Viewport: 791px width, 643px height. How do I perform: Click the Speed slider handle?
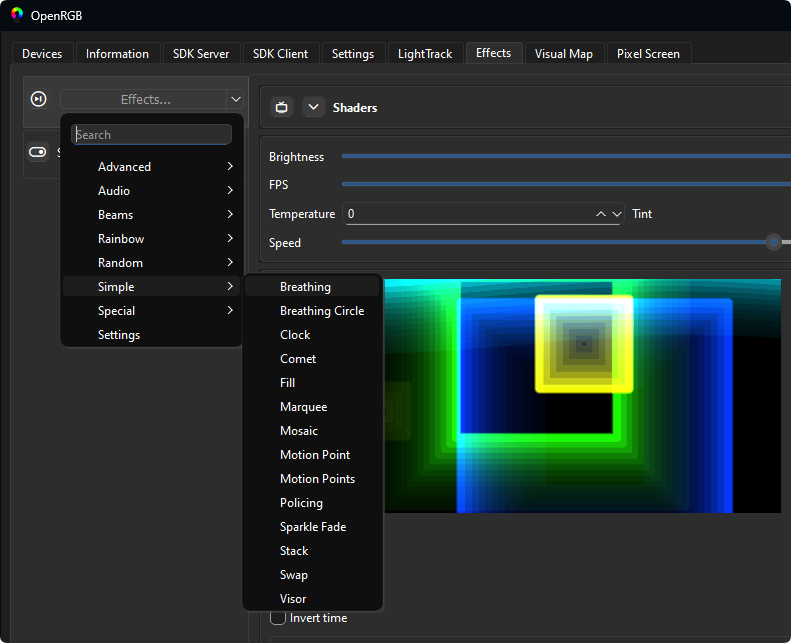point(774,242)
